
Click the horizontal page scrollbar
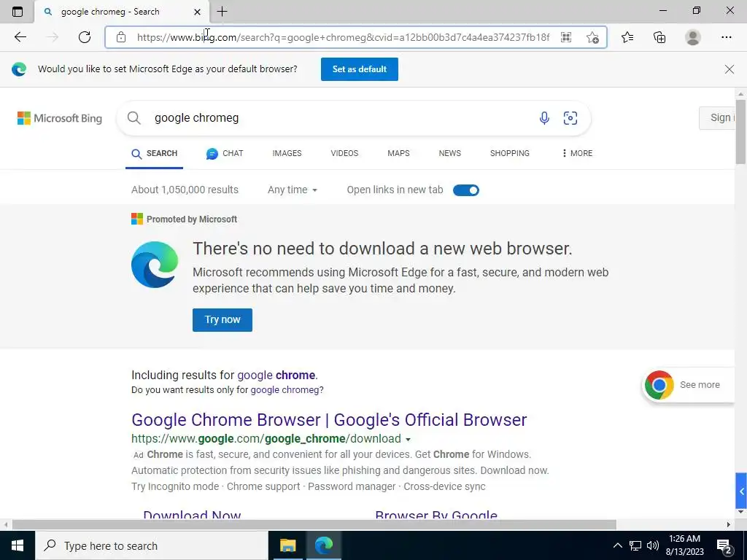pos(314,525)
